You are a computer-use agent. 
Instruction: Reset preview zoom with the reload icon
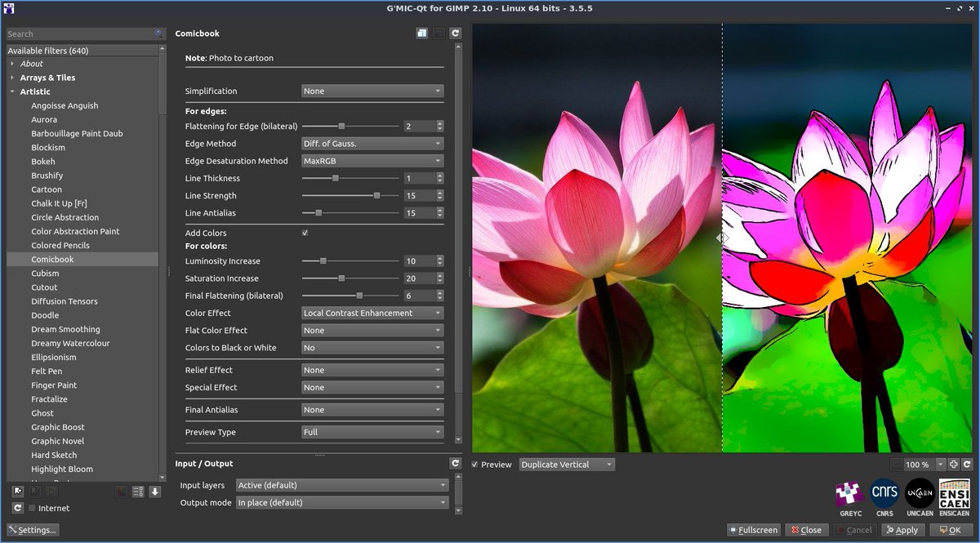click(967, 464)
